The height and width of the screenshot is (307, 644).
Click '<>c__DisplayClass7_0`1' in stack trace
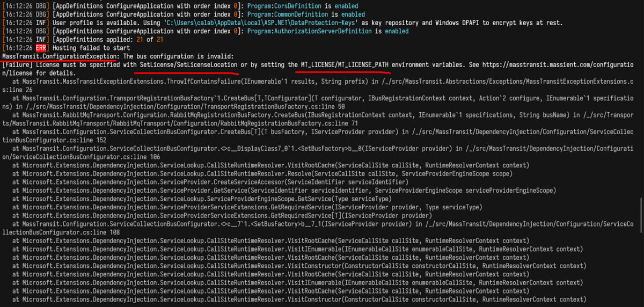257,149
